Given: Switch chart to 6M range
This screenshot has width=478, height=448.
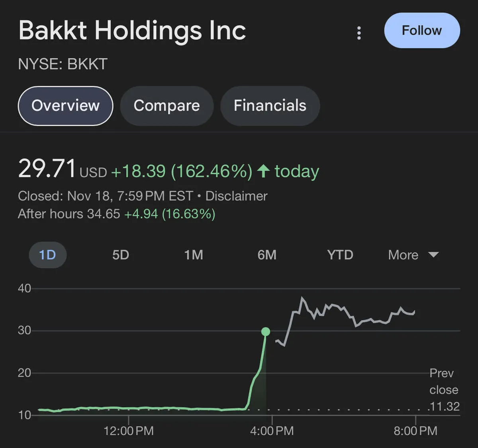Looking at the screenshot, I should coord(267,255).
